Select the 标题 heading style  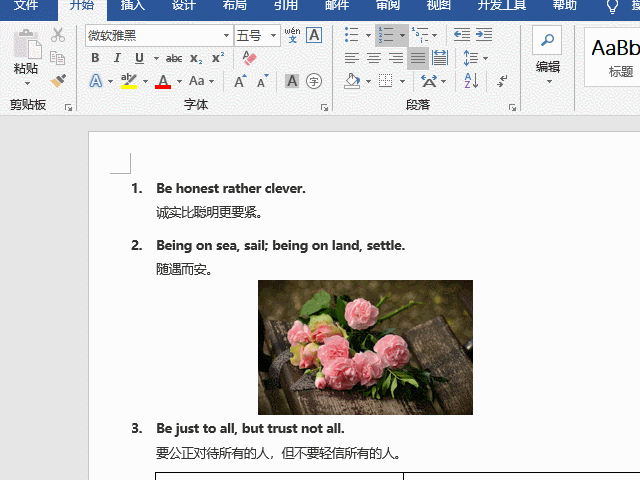pos(614,57)
